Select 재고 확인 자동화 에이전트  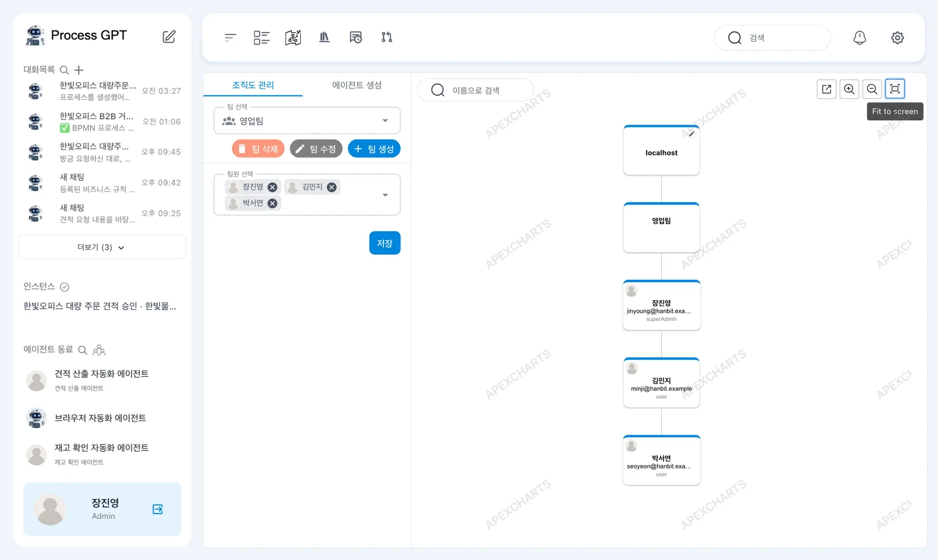[102, 454]
